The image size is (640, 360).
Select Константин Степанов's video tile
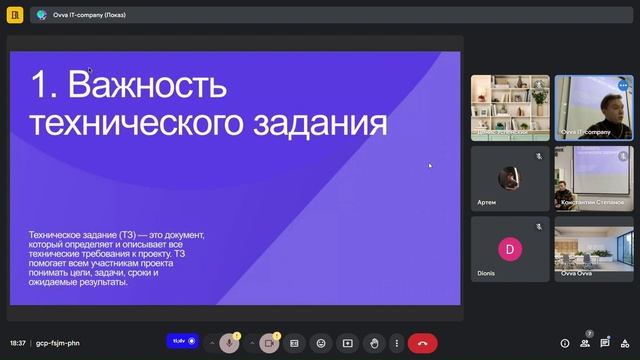594,179
